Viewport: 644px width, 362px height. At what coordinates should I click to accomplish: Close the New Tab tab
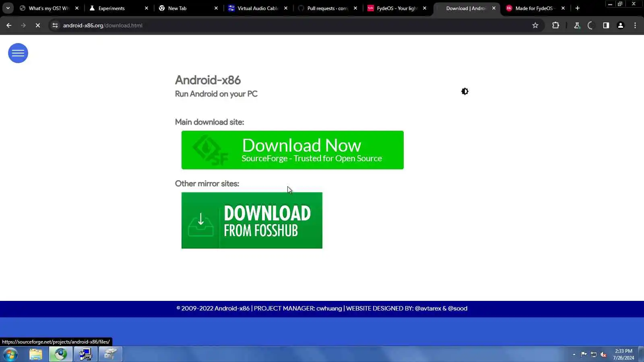coord(216,8)
